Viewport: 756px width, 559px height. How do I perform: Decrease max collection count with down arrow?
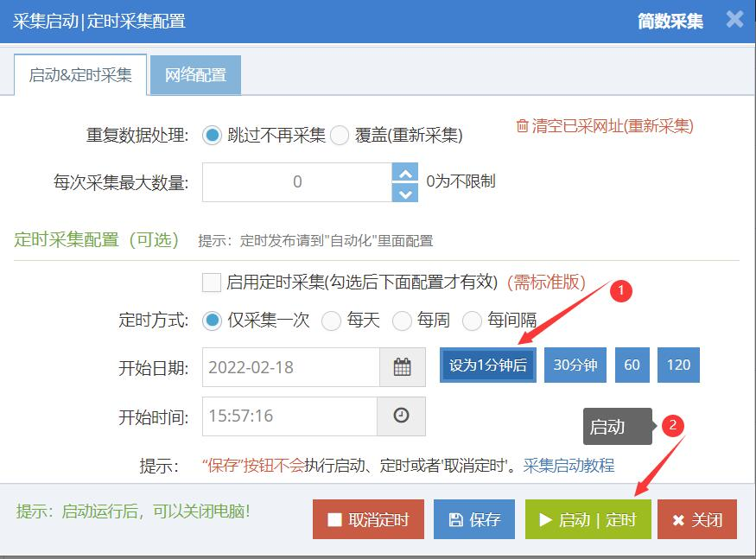coord(404,193)
